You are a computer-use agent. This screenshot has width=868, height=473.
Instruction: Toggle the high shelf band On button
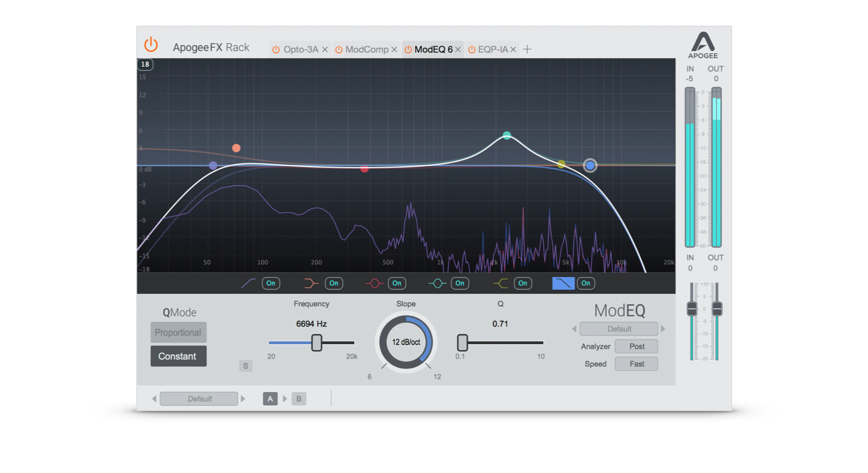point(523,283)
